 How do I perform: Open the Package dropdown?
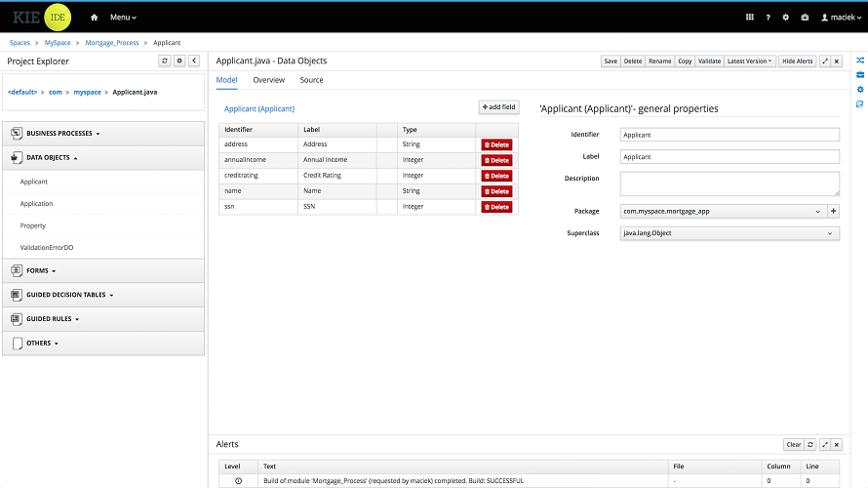[x=722, y=211]
